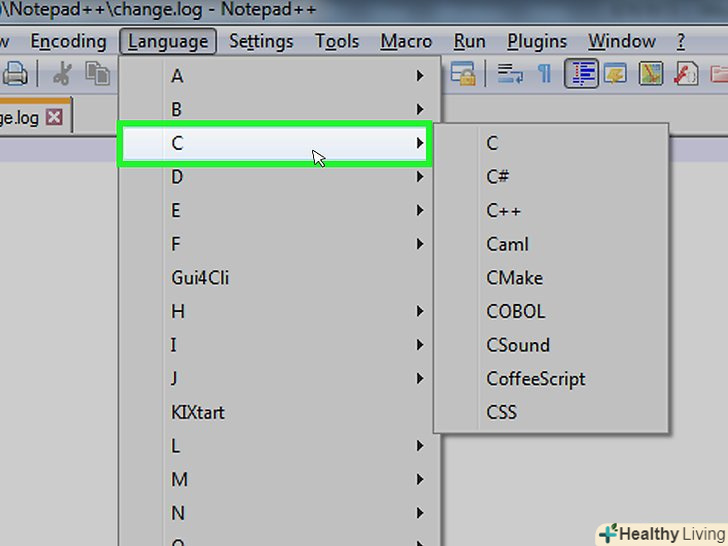Expand the M language submenu
This screenshot has width=728, height=546.
point(280,479)
